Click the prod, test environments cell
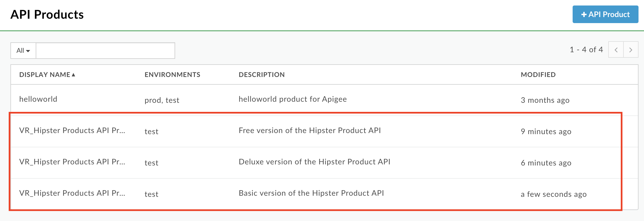This screenshot has width=644, height=221. point(162,100)
